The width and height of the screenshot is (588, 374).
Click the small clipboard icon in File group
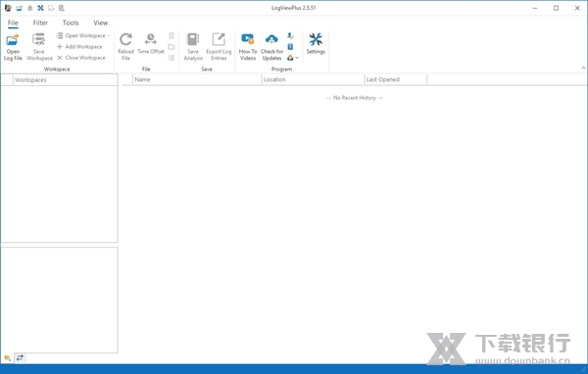[171, 35]
